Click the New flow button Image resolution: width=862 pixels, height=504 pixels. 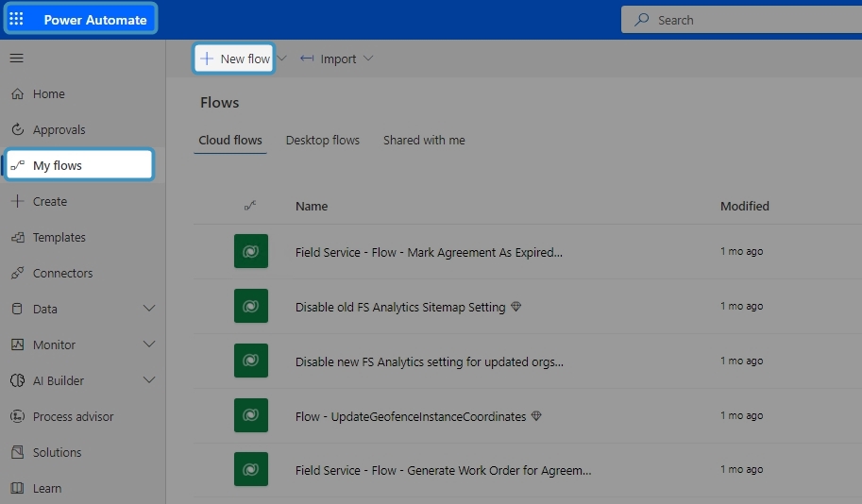point(235,59)
